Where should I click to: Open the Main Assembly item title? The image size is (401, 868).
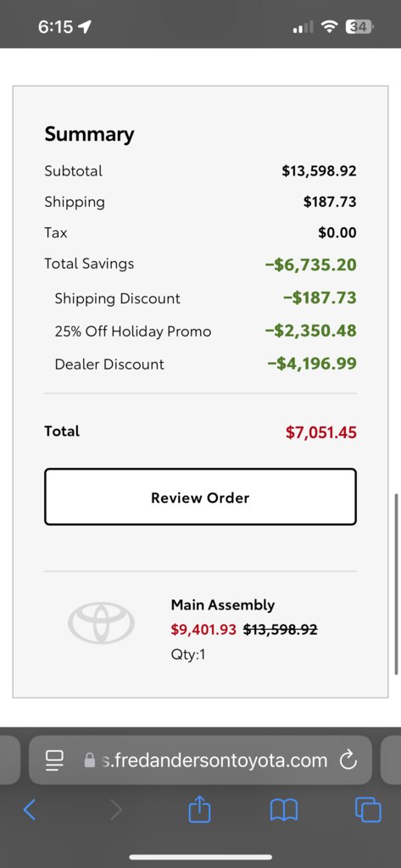pos(223,605)
